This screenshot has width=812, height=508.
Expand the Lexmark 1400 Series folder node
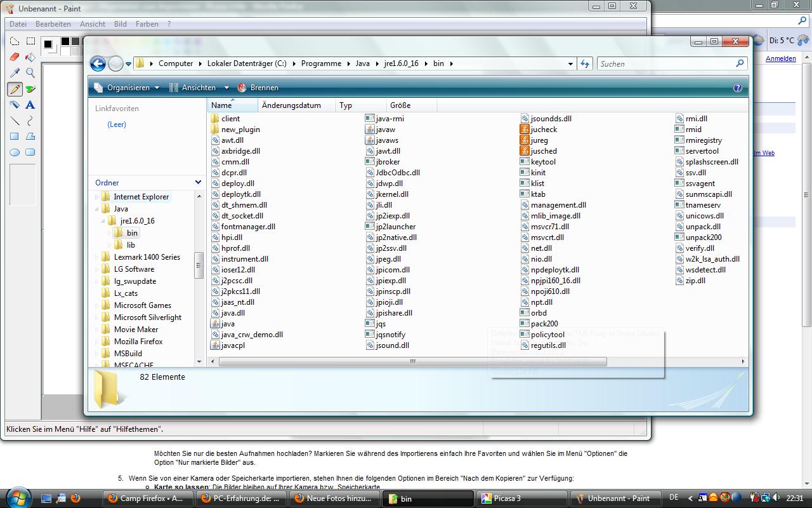click(x=98, y=257)
